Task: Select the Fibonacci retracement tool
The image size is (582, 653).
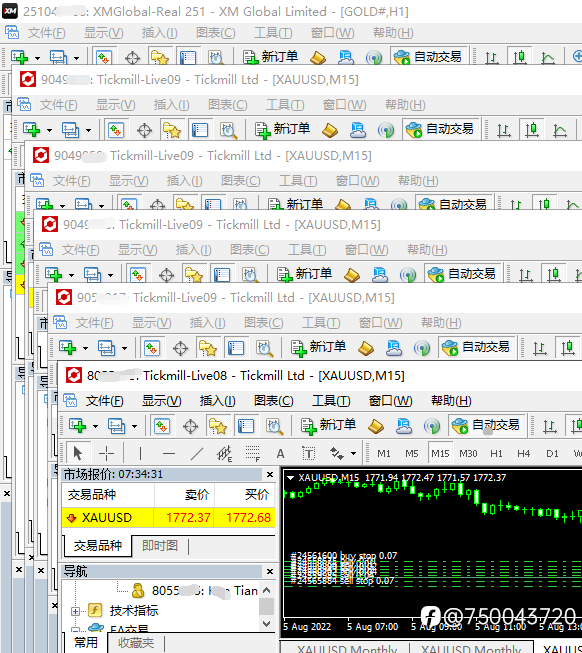Action: 253,453
